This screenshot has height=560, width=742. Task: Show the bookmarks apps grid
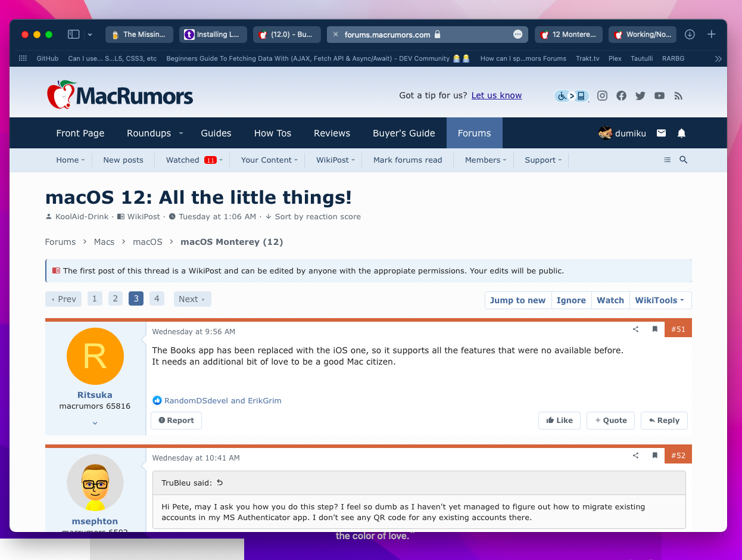coord(23,58)
